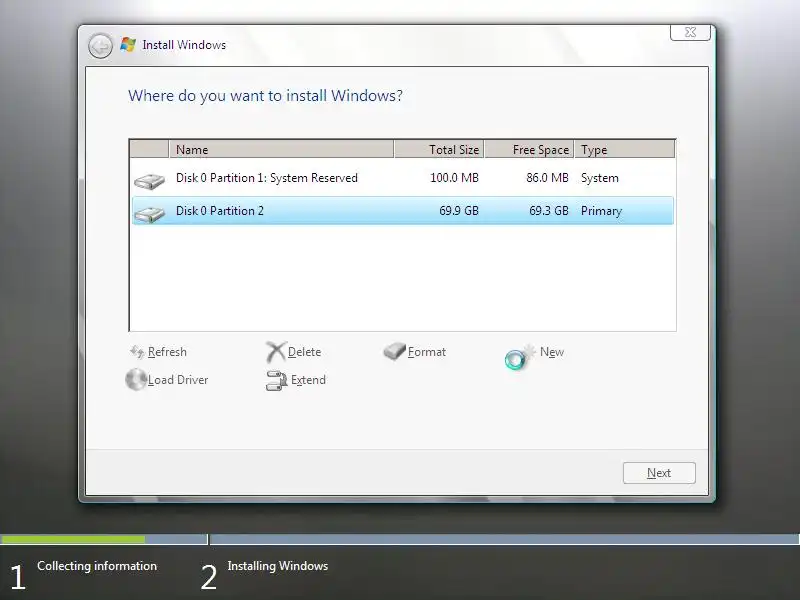
Task: Click the Install Windows title text
Action: tap(184, 45)
